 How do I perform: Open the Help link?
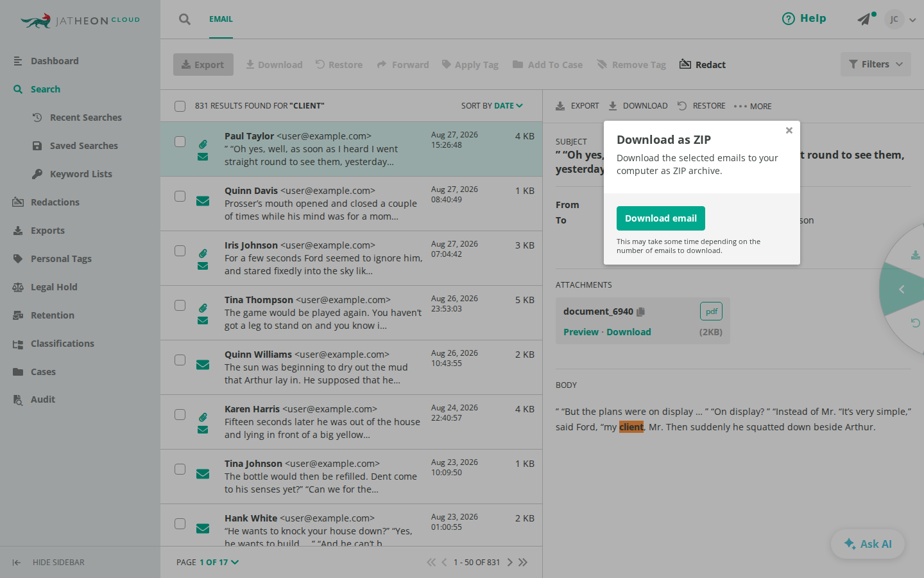(804, 19)
